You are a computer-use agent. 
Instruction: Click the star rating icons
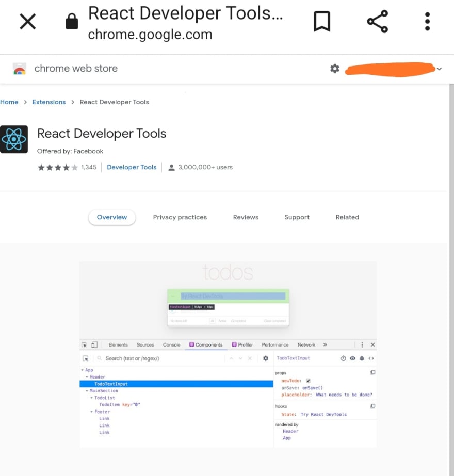pos(58,167)
